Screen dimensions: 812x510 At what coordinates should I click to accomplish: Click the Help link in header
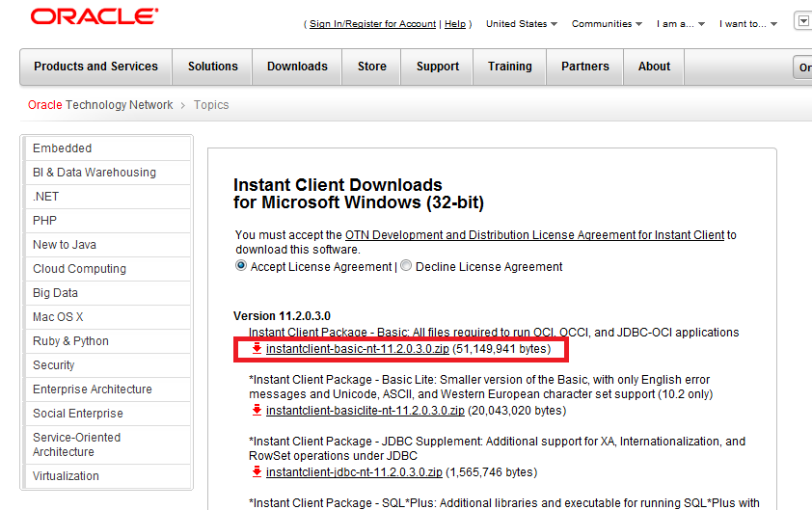tap(455, 24)
